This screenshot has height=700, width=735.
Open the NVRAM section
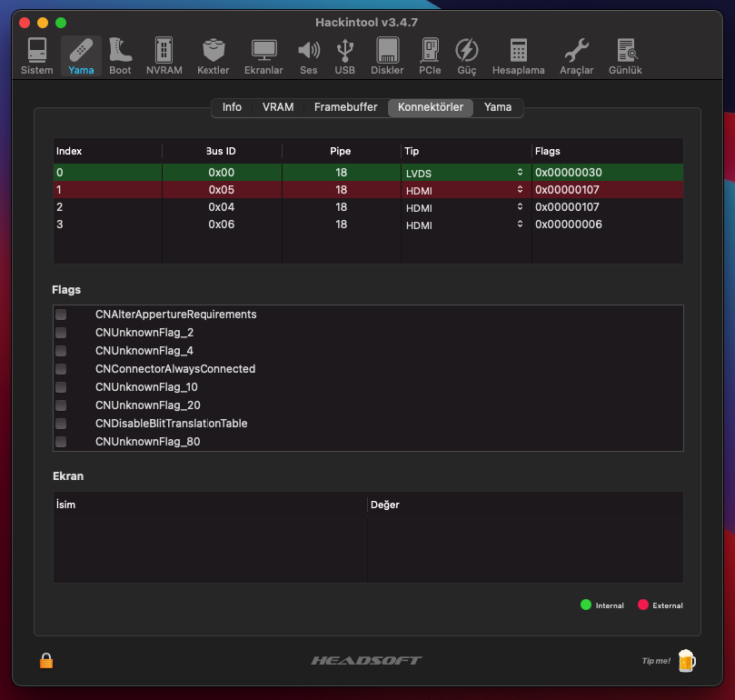(164, 55)
